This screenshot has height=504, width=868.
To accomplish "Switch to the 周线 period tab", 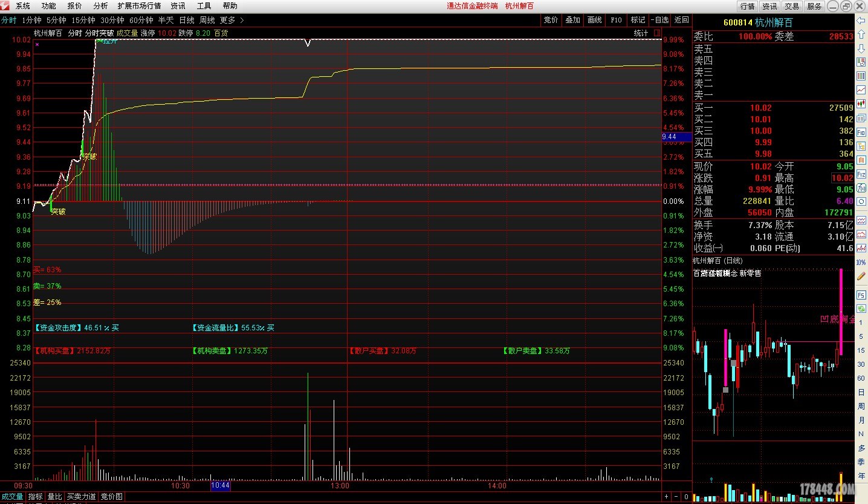I will [207, 20].
